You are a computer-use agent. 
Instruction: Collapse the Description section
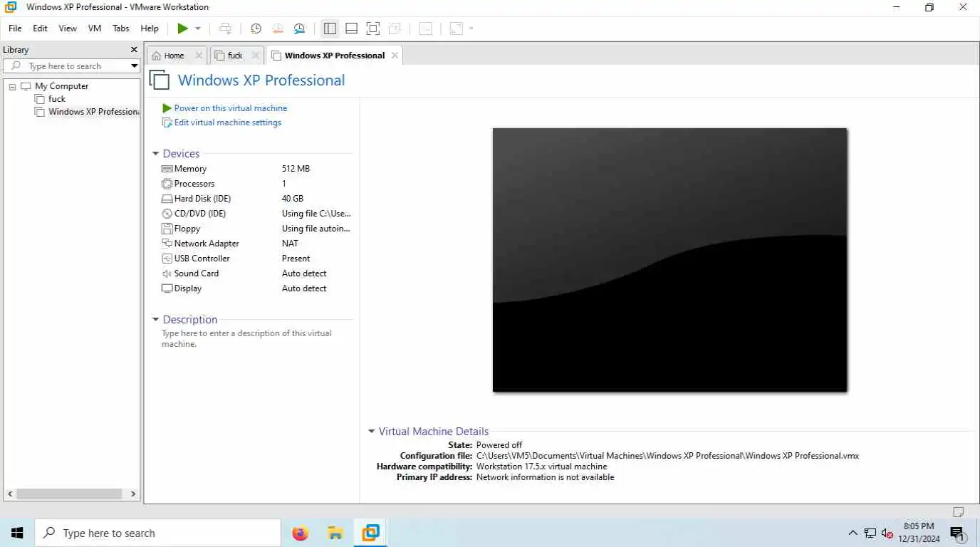point(155,320)
